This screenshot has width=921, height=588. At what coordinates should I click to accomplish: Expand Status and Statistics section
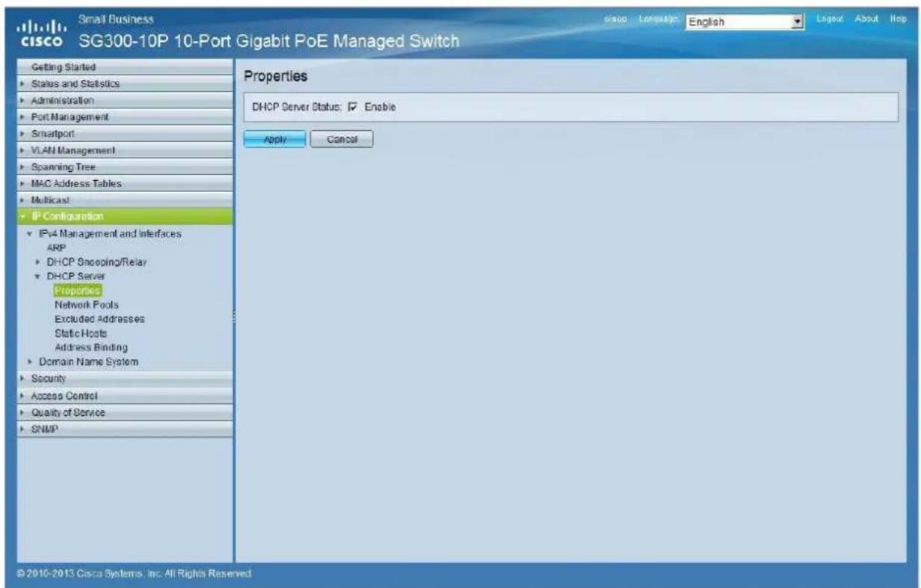point(125,84)
